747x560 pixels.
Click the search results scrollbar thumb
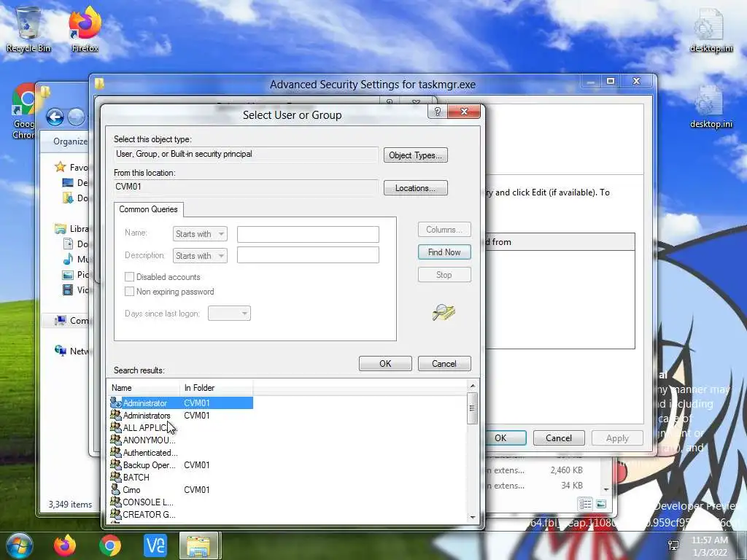tap(472, 408)
